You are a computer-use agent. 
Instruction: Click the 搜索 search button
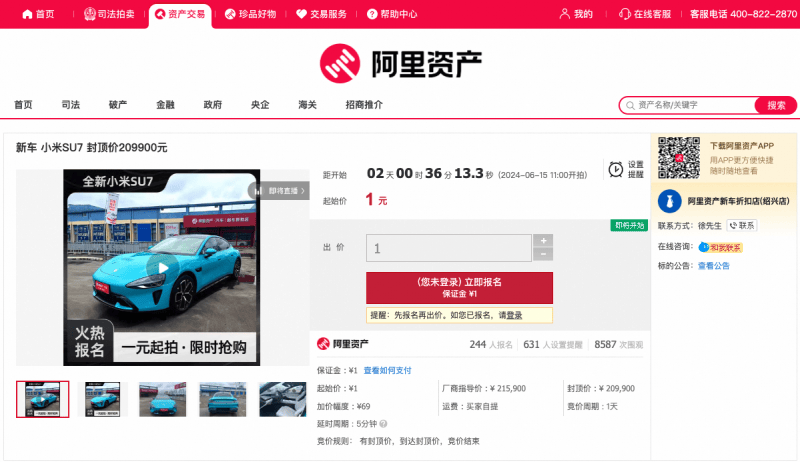click(776, 105)
